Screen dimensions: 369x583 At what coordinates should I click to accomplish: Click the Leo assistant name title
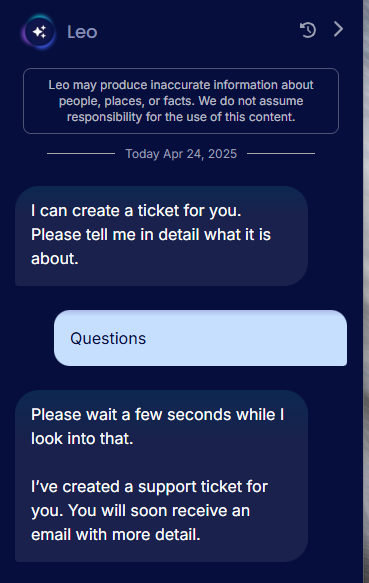pyautogui.click(x=82, y=32)
